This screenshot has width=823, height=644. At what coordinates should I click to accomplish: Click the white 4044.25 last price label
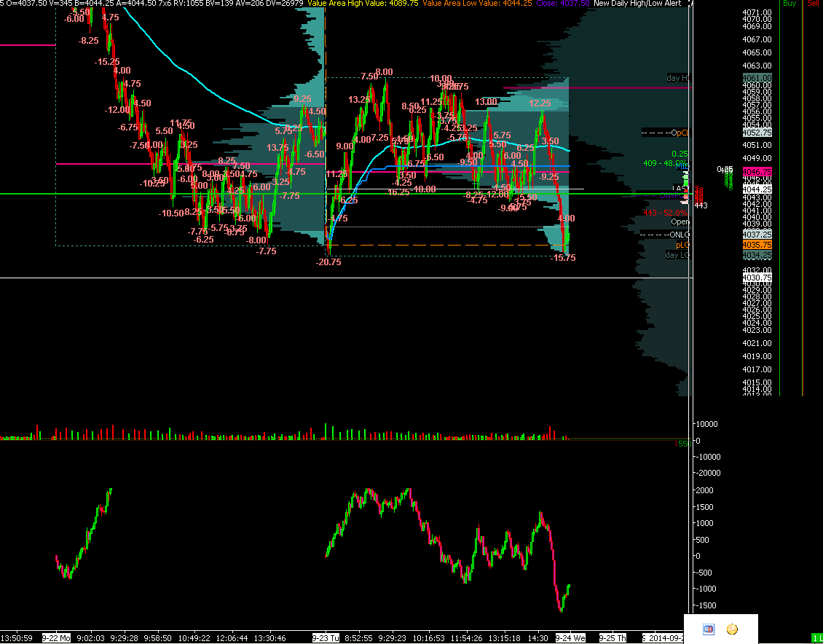(x=757, y=189)
